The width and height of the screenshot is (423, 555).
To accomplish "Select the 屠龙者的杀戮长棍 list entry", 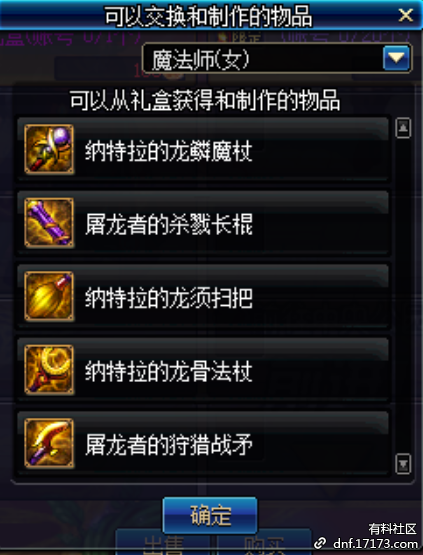I will tap(204, 223).
